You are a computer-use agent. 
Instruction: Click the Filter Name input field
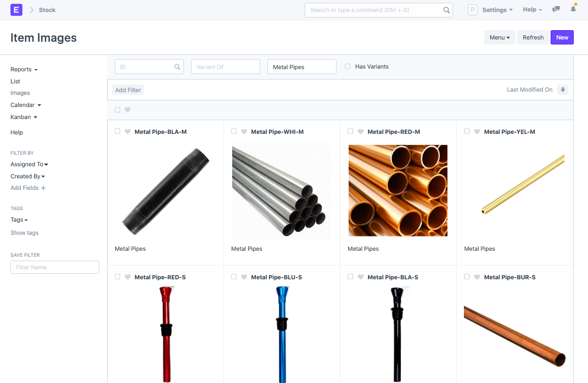[x=55, y=267]
